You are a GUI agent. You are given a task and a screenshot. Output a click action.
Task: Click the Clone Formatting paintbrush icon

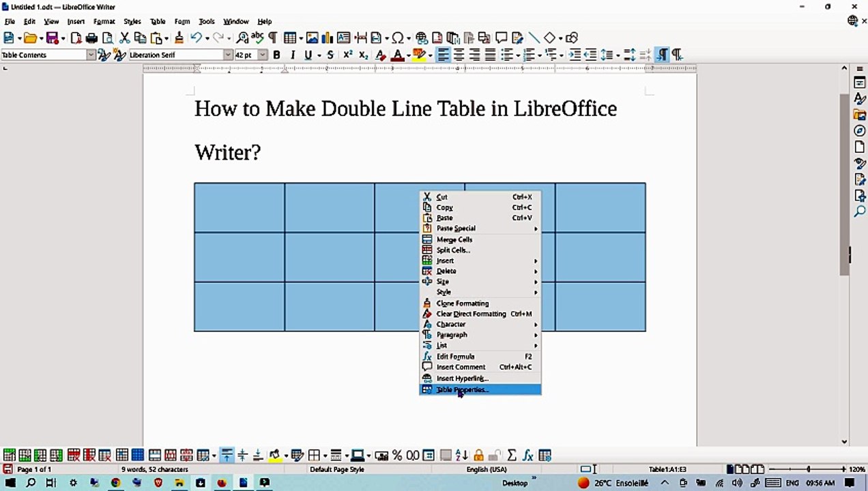coord(179,38)
